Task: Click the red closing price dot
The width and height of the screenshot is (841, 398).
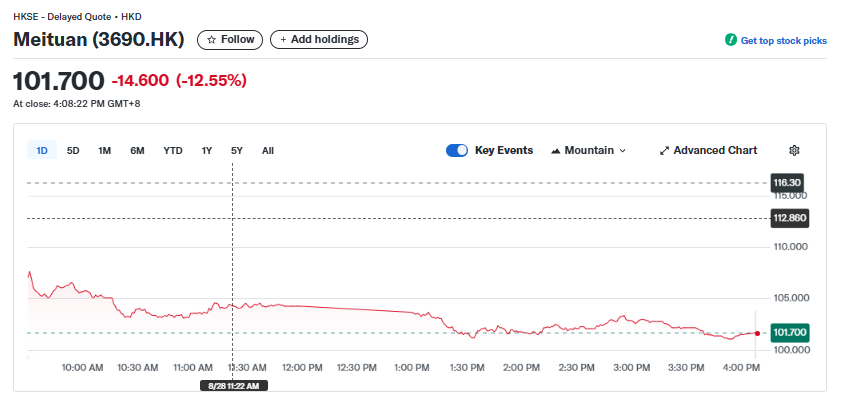Action: tap(757, 334)
